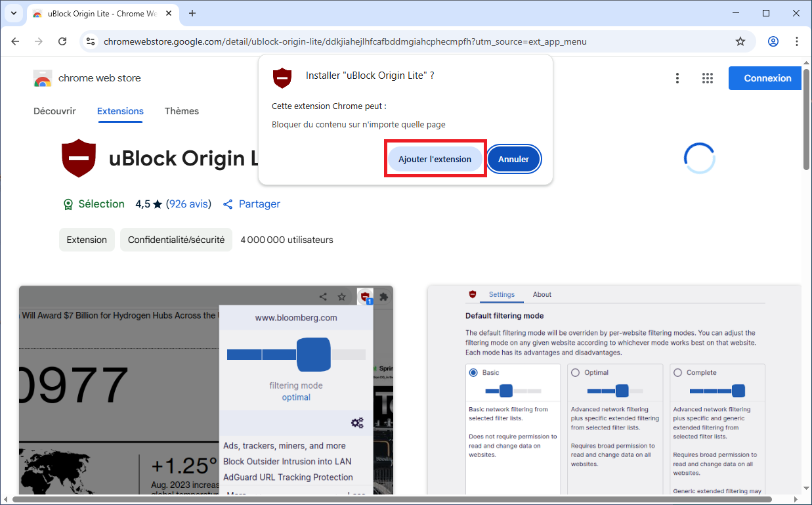812x505 pixels.
Task: Open the 926 avis reviews link
Action: pyautogui.click(x=188, y=204)
